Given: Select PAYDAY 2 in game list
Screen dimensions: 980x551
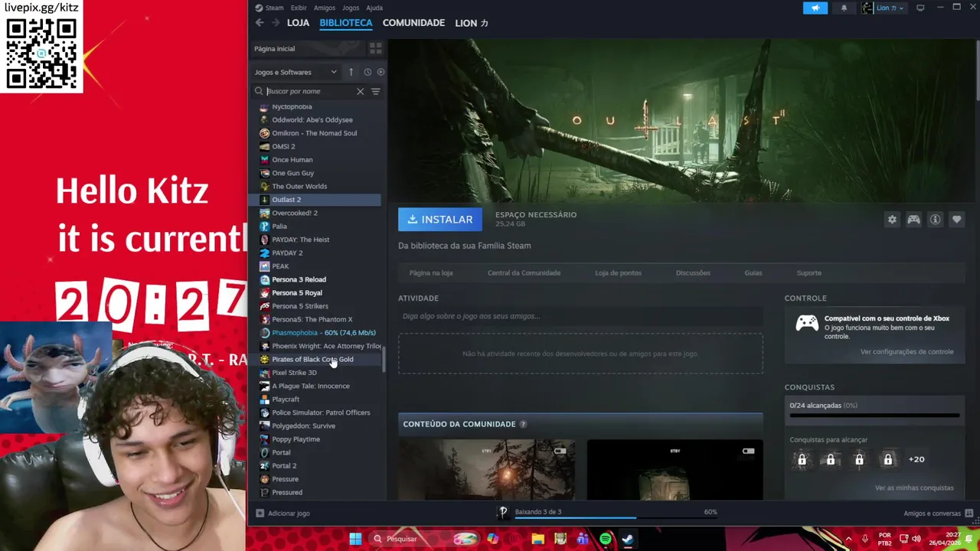Looking at the screenshot, I should [314, 253].
